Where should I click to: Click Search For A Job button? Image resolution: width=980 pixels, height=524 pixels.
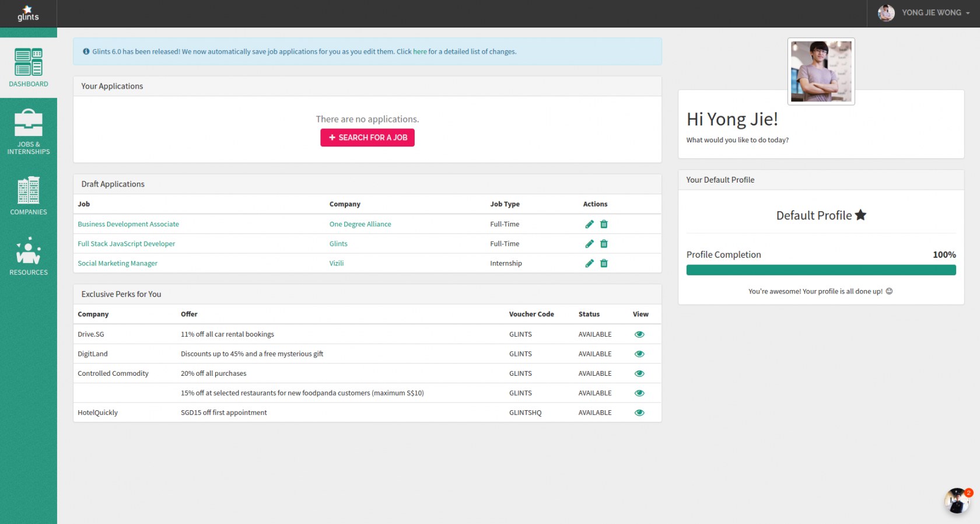click(x=367, y=138)
